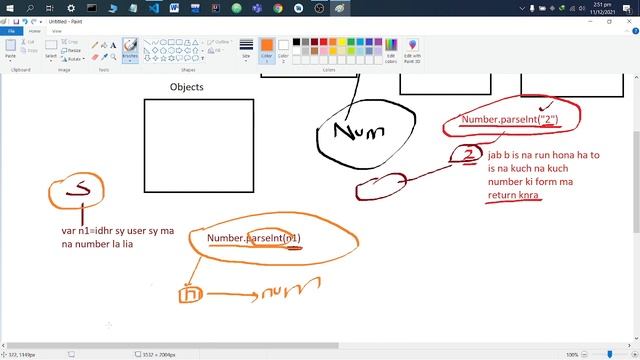Expand the Brushes dropdown arrow
The image size is (640, 360).
point(130,61)
